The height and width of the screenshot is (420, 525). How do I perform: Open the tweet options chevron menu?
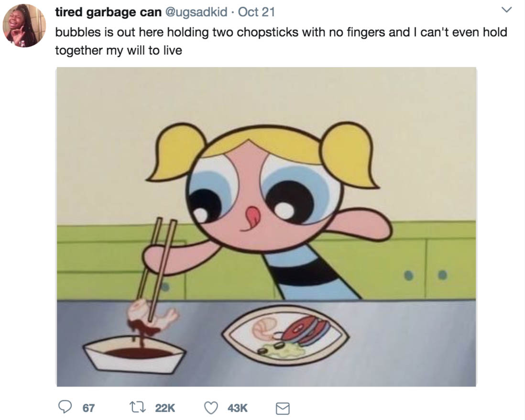click(507, 10)
